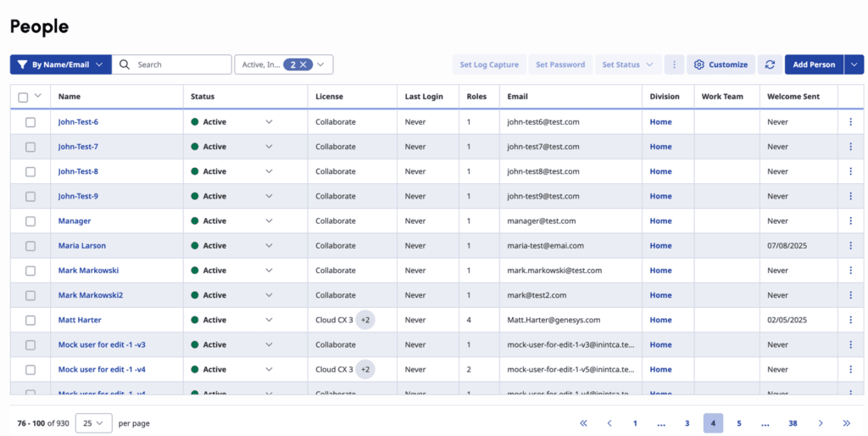
Task: Open the Set Status dropdown
Action: click(x=628, y=64)
